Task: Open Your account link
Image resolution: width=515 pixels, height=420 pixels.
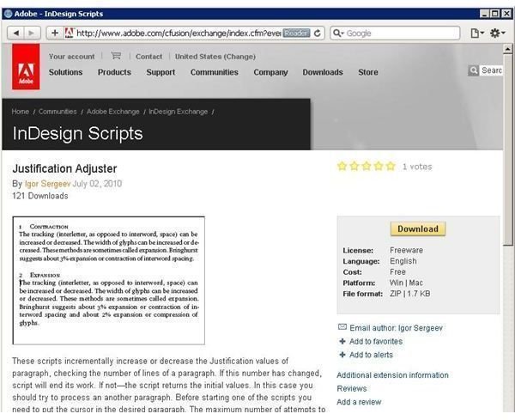Action: pos(71,57)
